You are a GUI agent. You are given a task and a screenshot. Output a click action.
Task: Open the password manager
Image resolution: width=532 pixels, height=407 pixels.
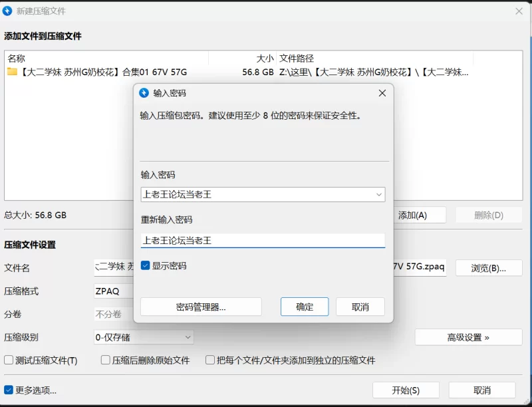(201, 307)
